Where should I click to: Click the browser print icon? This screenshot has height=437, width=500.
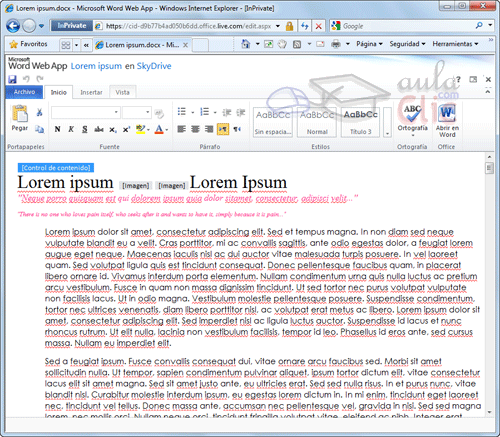pyautogui.click(x=336, y=44)
